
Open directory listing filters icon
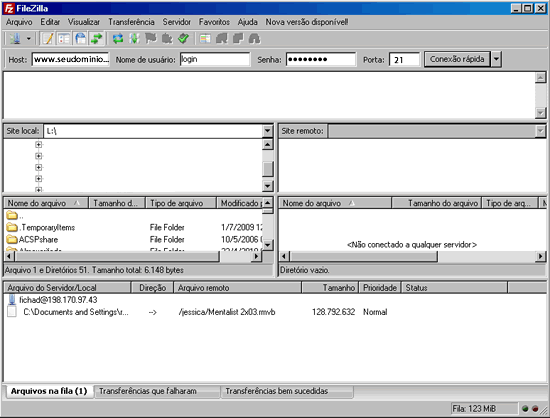click(x=205, y=39)
